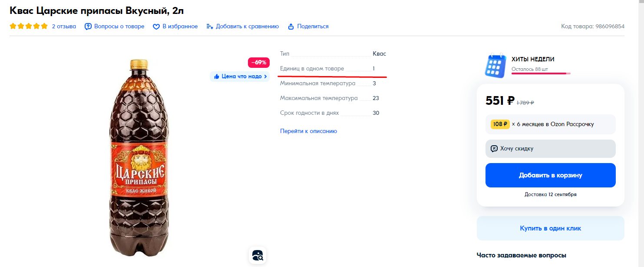
Task: Expand the Цена что надо chevron arrow
Action: pyautogui.click(x=265, y=77)
